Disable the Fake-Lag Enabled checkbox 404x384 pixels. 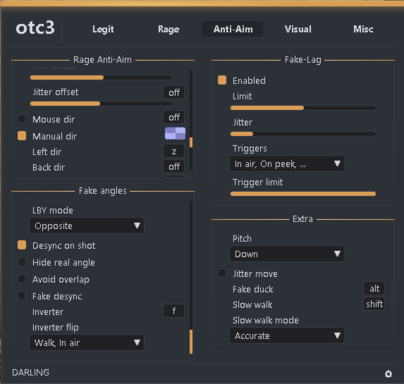tap(222, 80)
